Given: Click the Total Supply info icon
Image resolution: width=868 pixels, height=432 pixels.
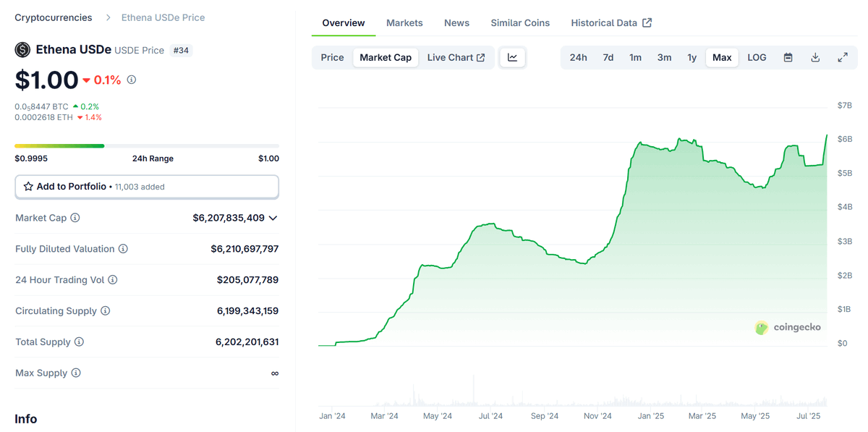Looking at the screenshot, I should point(80,342).
